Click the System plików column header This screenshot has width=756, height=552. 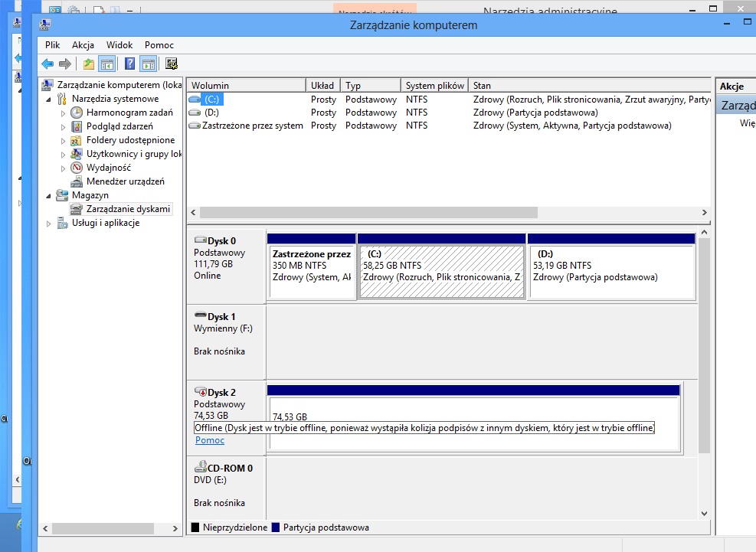point(434,85)
